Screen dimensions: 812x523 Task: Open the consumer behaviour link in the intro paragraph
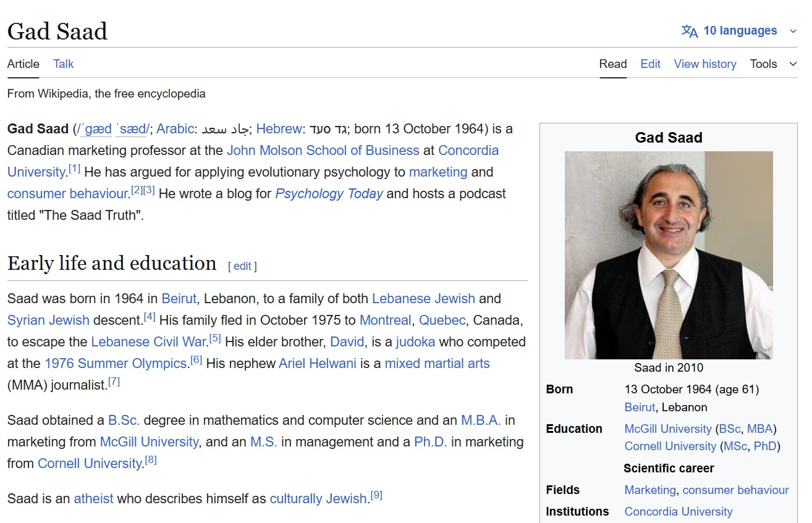[x=67, y=194]
